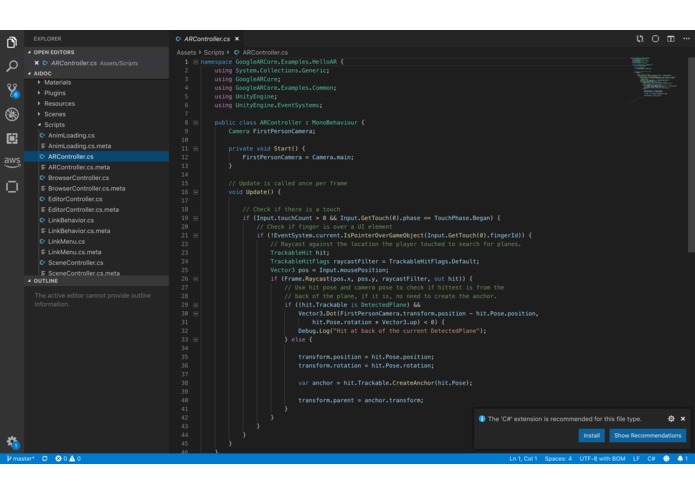Collapse the Outline section
The height and width of the screenshot is (494, 695).
(29, 281)
